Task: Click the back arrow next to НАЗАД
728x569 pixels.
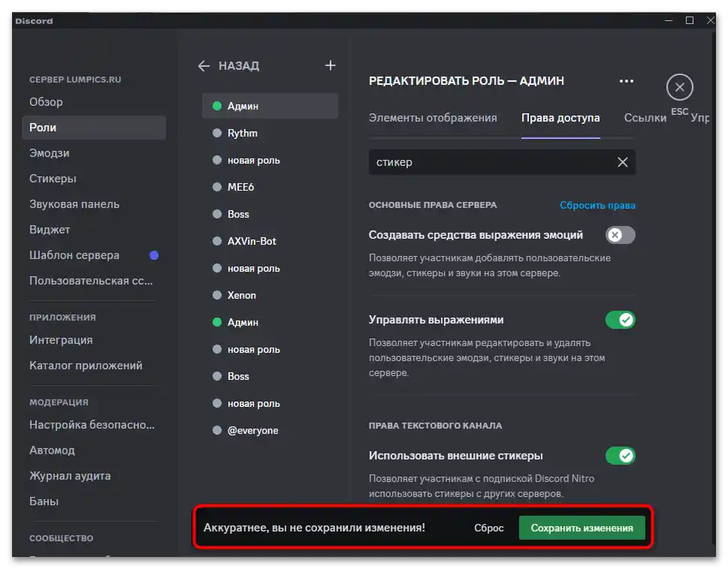Action: tap(204, 66)
